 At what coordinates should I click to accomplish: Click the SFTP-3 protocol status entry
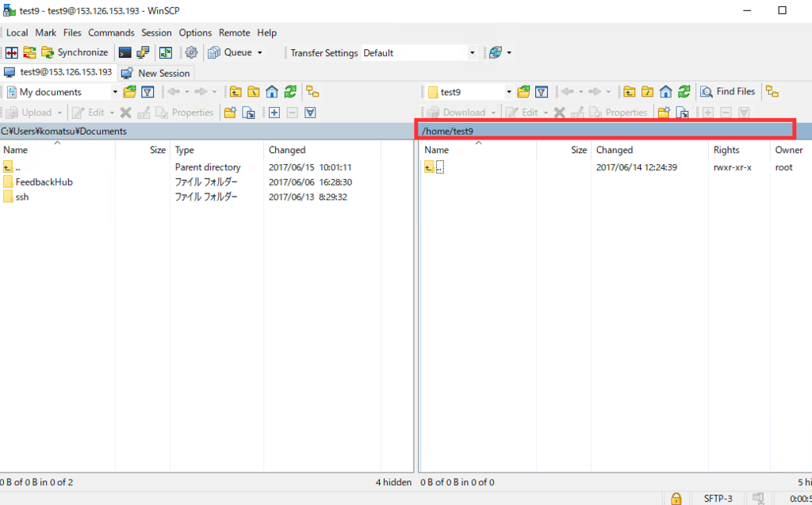(x=718, y=499)
